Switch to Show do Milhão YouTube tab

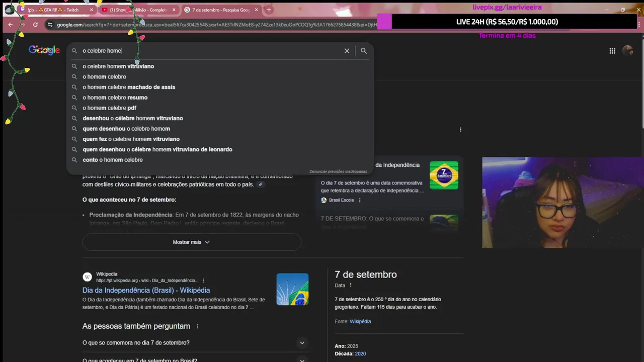[138, 10]
